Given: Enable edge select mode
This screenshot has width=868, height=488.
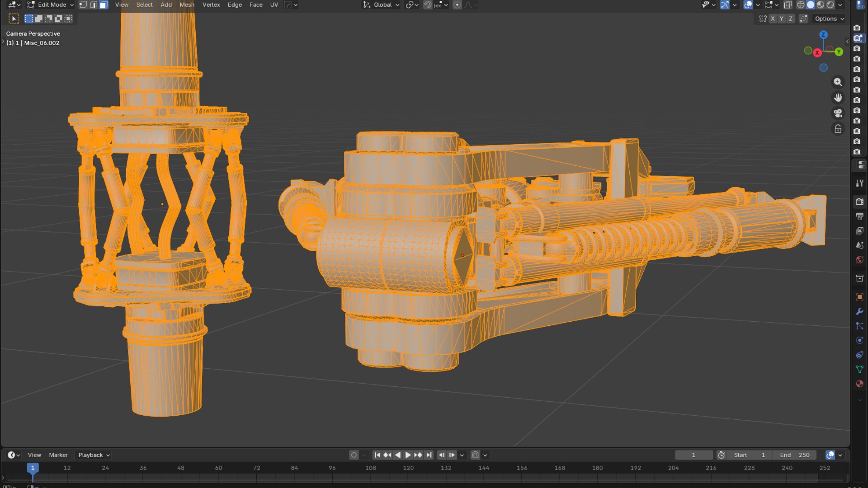Looking at the screenshot, I should pyautogui.click(x=94, y=5).
